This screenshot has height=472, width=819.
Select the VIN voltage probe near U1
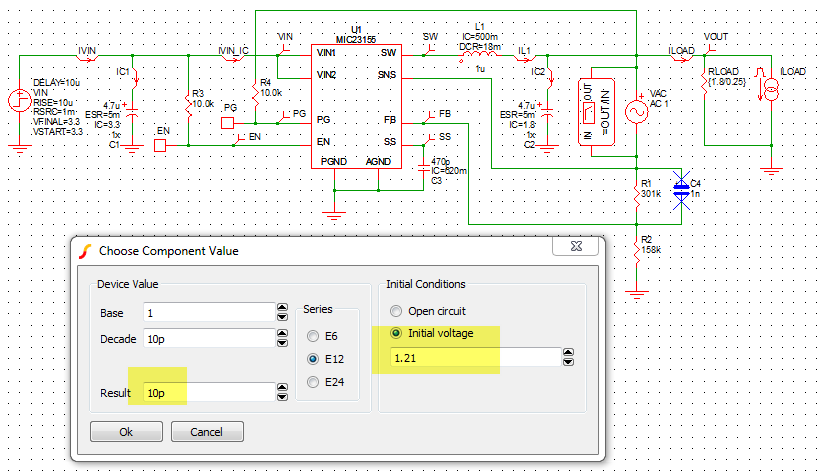pyautogui.click(x=284, y=48)
